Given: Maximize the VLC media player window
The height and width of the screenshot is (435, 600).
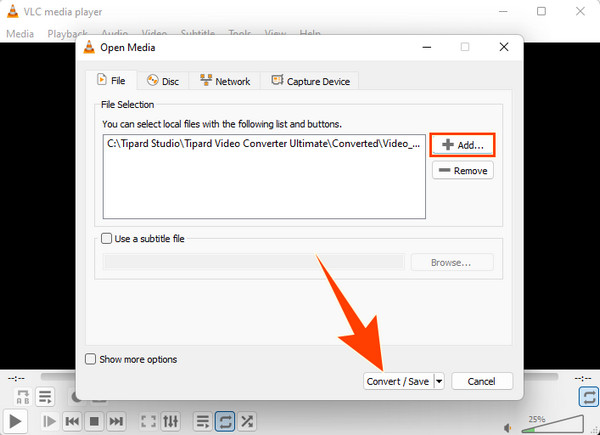Looking at the screenshot, I should [x=541, y=11].
